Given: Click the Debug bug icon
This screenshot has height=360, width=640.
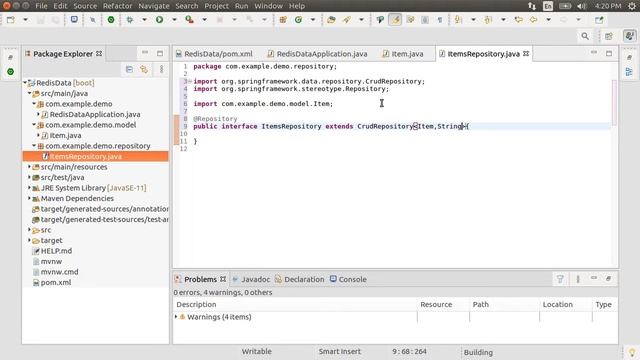Looking at the screenshot, I should click(x=130, y=20).
